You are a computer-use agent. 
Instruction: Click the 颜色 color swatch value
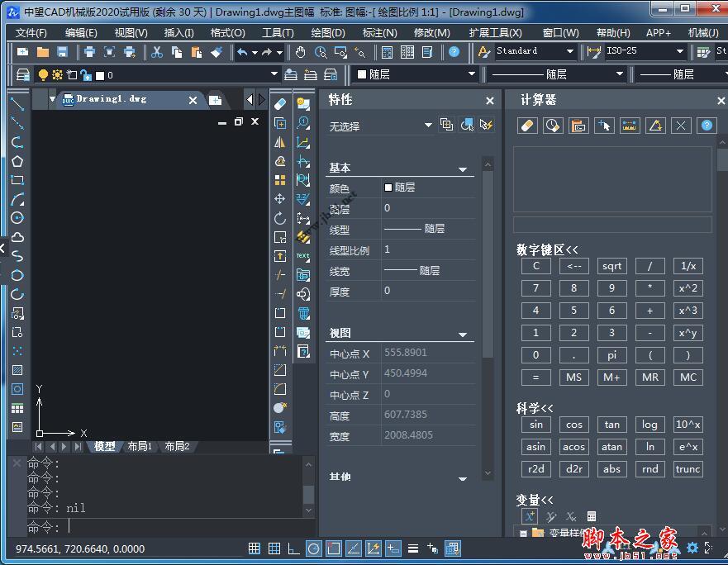[388, 188]
